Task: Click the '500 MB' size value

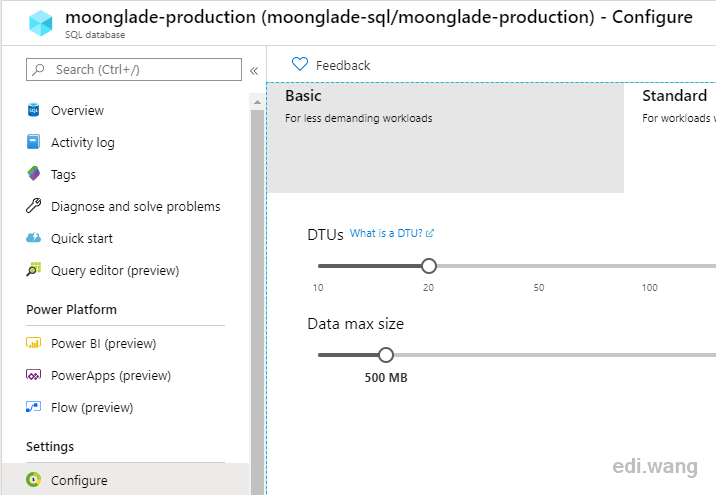Action: coord(386,378)
